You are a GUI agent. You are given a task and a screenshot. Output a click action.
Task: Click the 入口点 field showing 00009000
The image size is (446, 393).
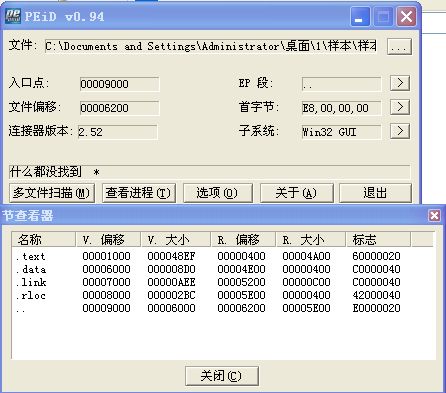[x=119, y=84]
